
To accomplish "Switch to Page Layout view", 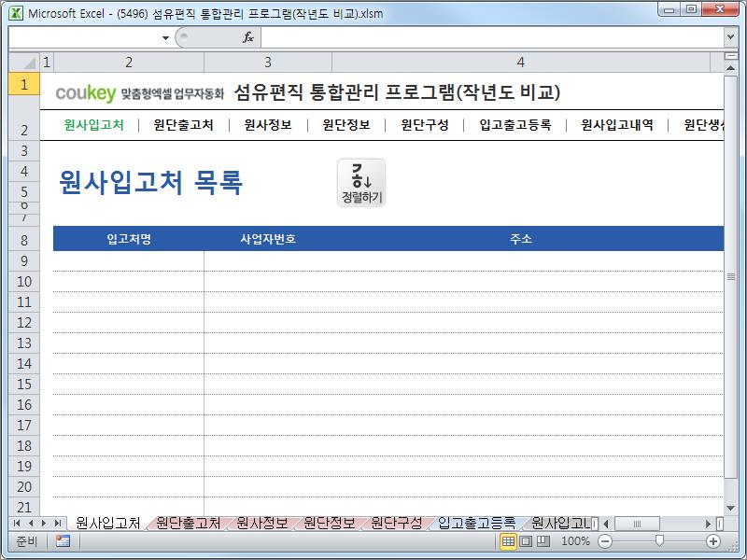I will coord(526,541).
